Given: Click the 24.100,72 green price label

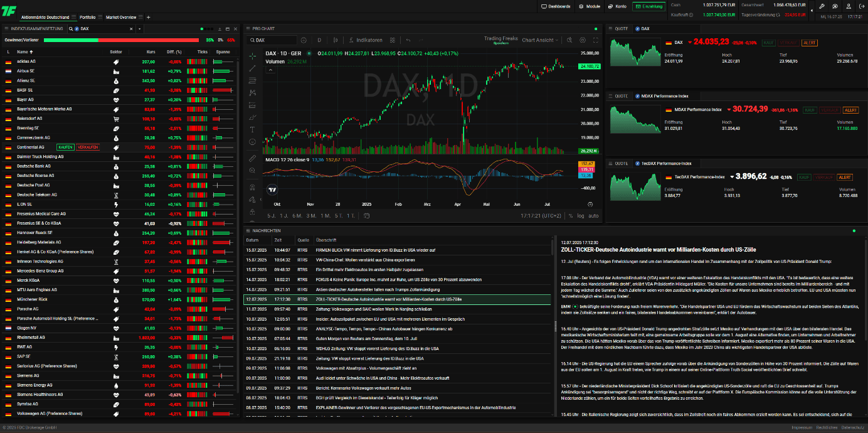Looking at the screenshot, I should tap(588, 66).
